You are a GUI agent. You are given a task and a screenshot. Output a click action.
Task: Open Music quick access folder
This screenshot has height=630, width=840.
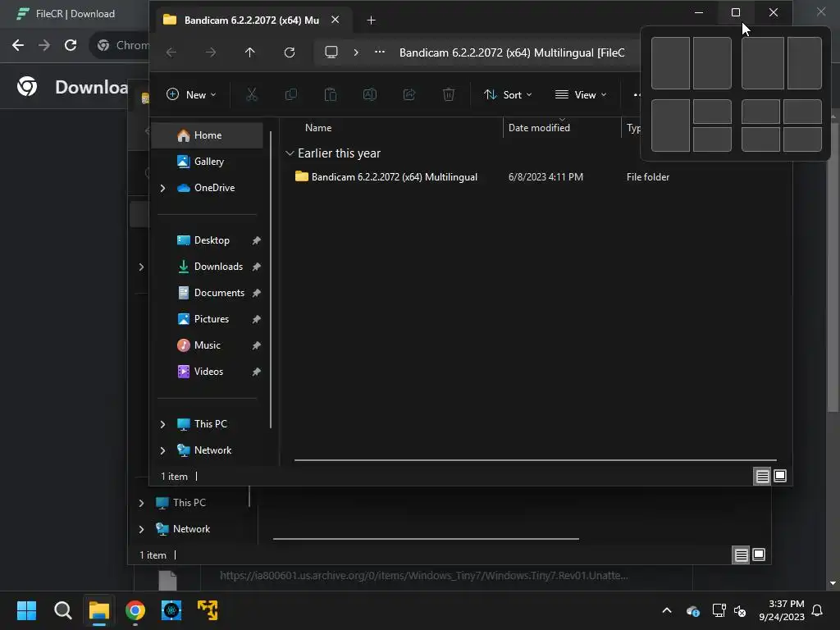(207, 345)
